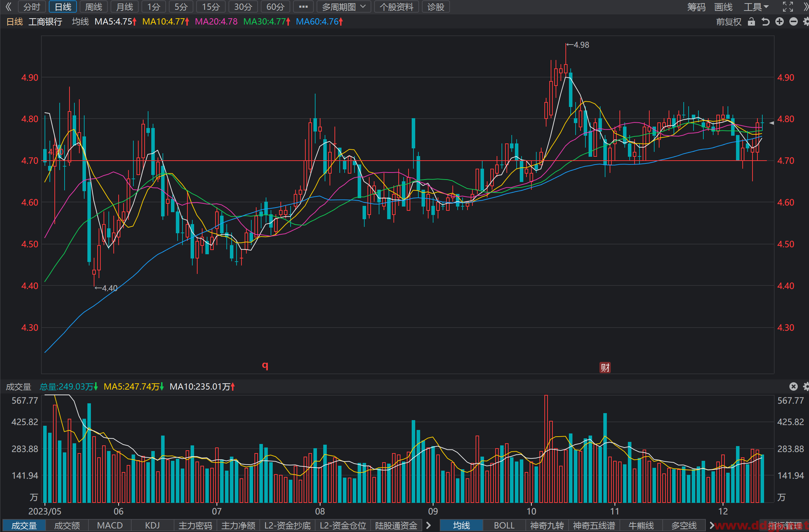Screen dimensions: 809x532
Task: Click the 4.98 high price annotation
Action: 578,45
